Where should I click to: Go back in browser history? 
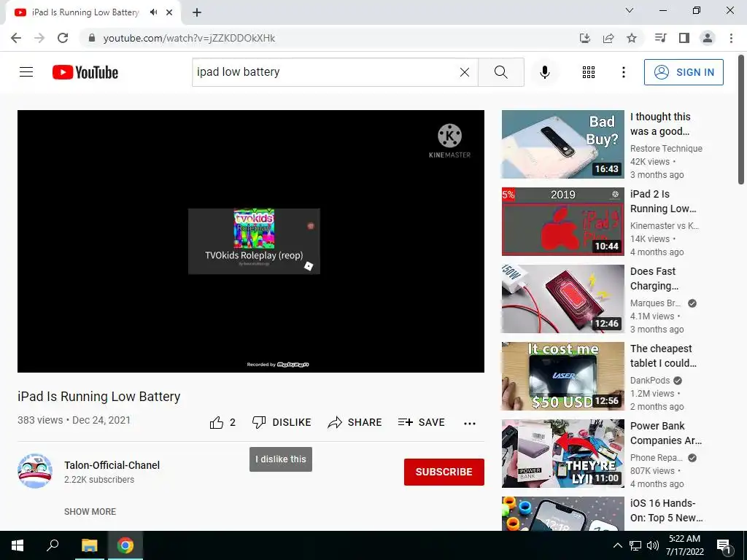tap(16, 38)
